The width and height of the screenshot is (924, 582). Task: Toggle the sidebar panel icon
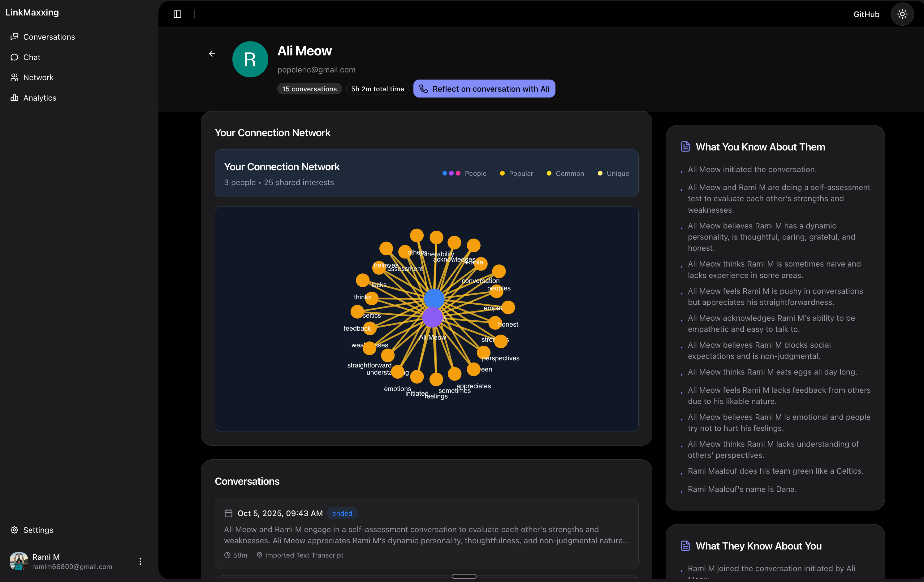(177, 14)
